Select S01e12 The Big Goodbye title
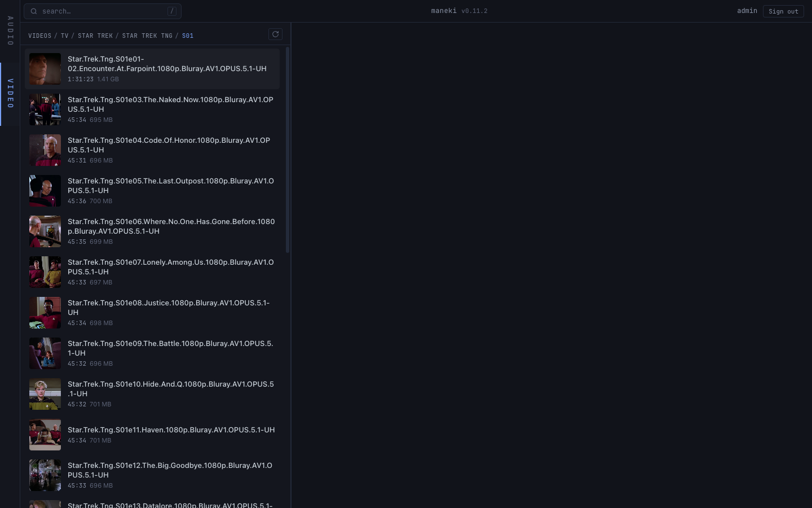The width and height of the screenshot is (812, 508). [x=170, y=470]
